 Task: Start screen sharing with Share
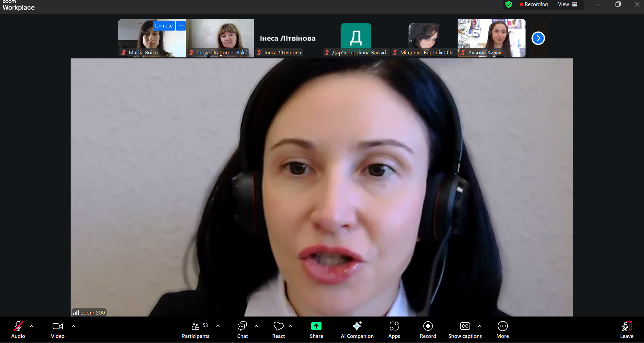coord(316,330)
